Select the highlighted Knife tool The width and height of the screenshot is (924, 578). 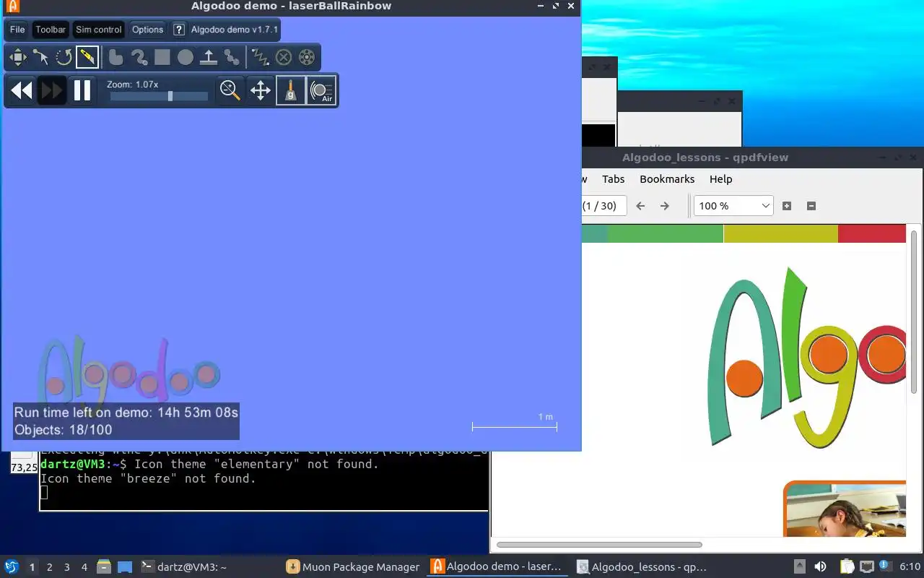tap(87, 57)
